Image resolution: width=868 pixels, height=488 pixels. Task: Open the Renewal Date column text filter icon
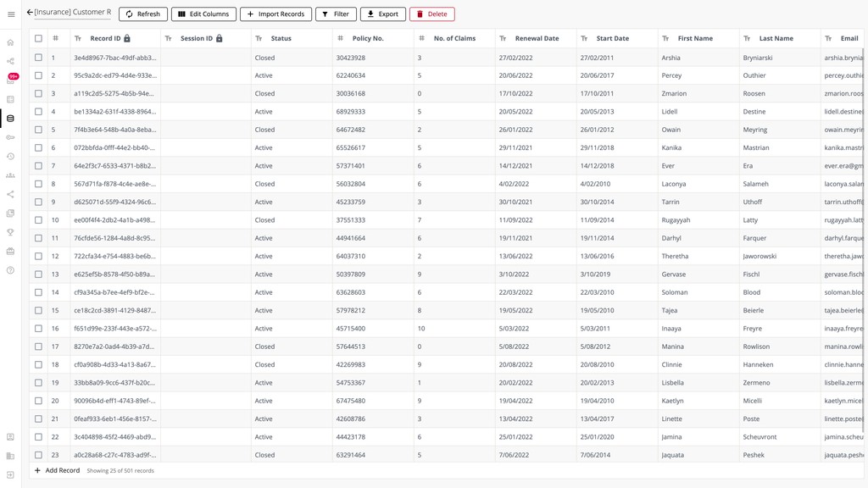point(502,38)
